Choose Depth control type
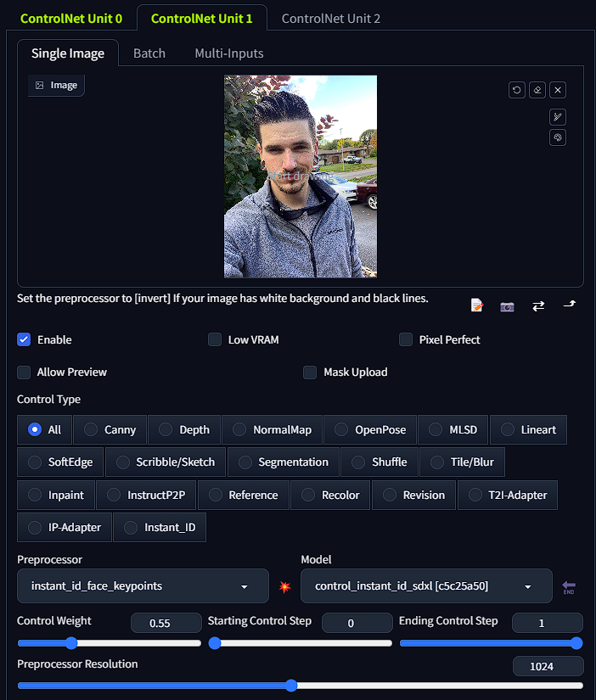The width and height of the screenshot is (596, 700). (184, 430)
